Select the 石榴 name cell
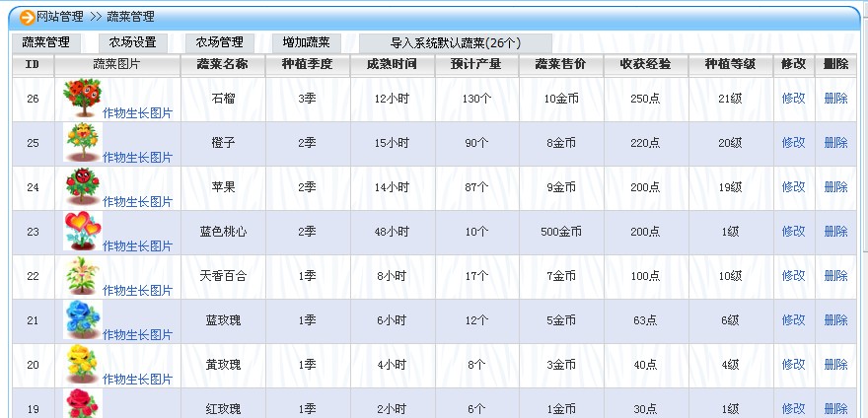 point(223,99)
